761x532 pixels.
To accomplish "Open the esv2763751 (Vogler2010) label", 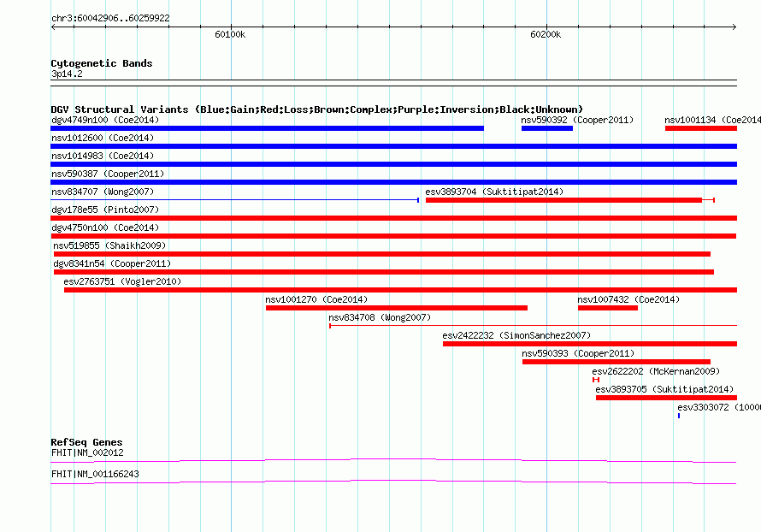I will 122,281.
